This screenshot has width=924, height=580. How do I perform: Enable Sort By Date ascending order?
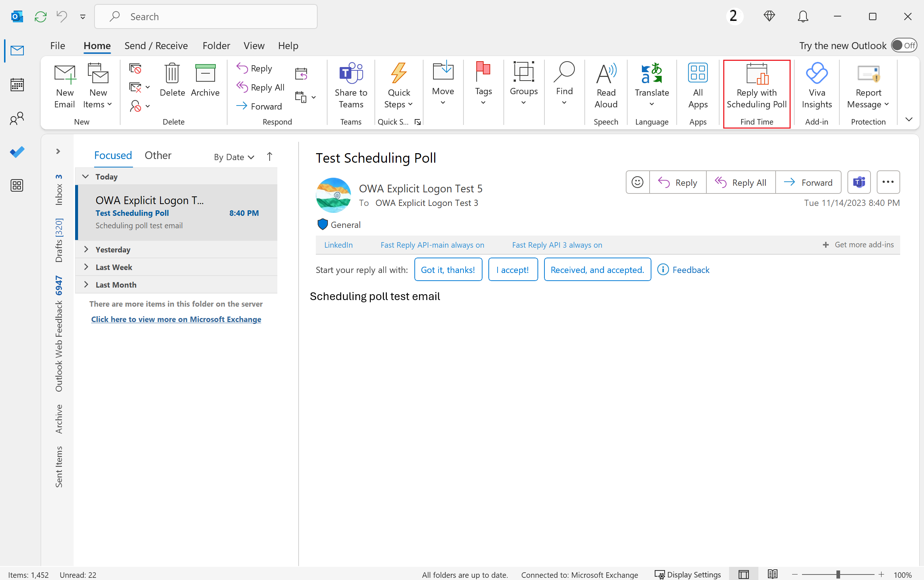coord(269,156)
